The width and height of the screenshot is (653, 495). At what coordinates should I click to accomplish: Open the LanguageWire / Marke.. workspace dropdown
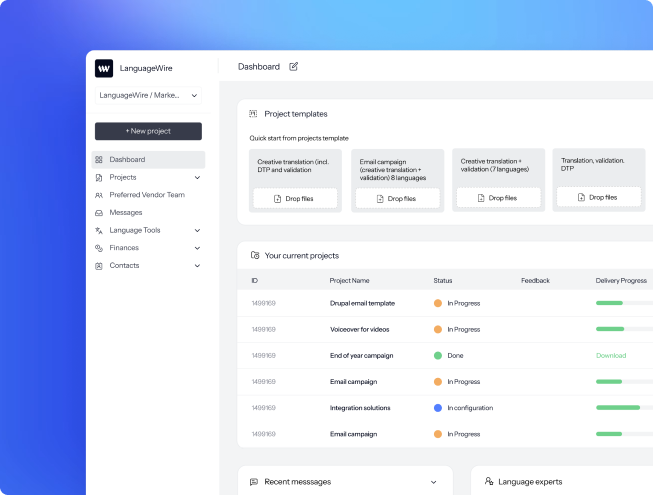(148, 95)
